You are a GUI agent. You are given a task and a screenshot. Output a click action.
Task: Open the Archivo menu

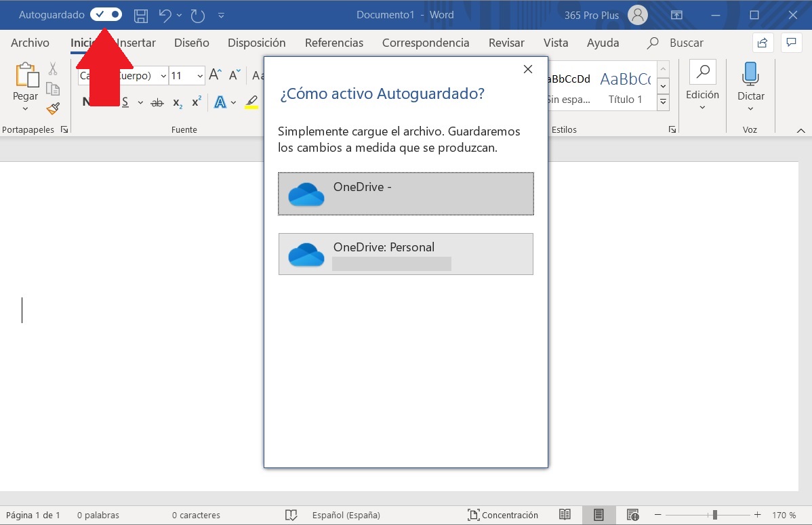pyautogui.click(x=30, y=43)
